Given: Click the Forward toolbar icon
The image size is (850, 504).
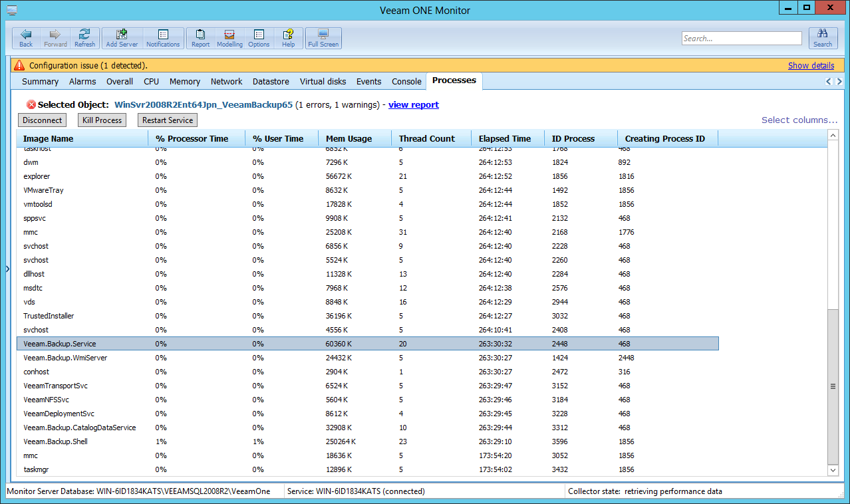Looking at the screenshot, I should point(55,38).
